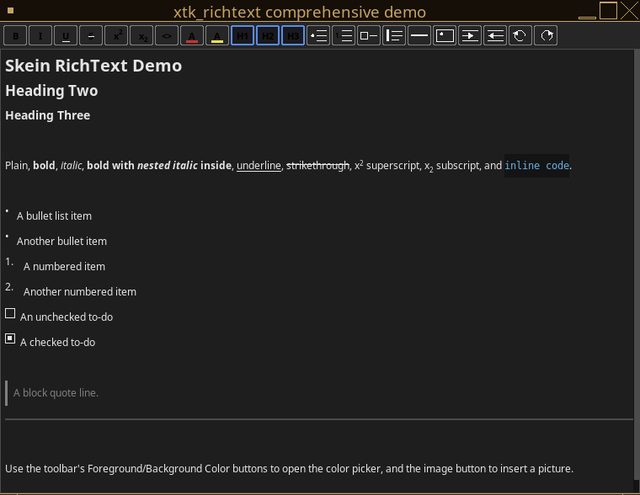Viewport: 640px width, 495px height.
Task: Insert a numbered list
Action: 344,36
